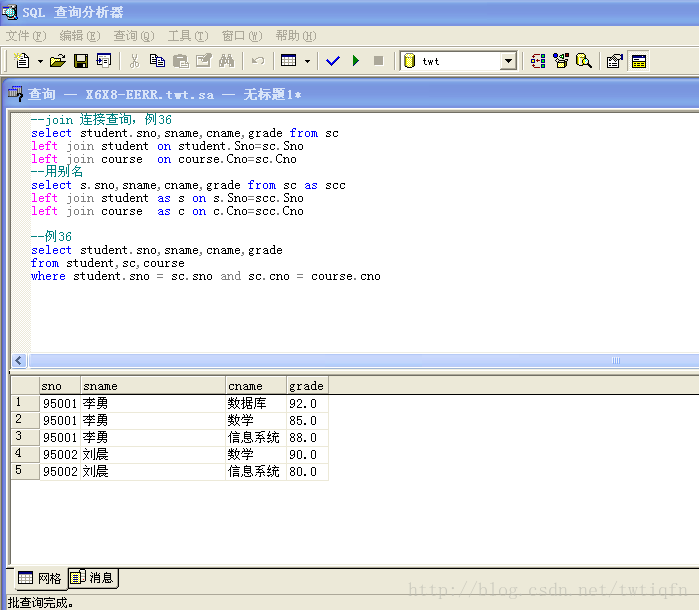Open the 查询(Q) menu
The height and width of the screenshot is (610, 699).
tap(134, 36)
